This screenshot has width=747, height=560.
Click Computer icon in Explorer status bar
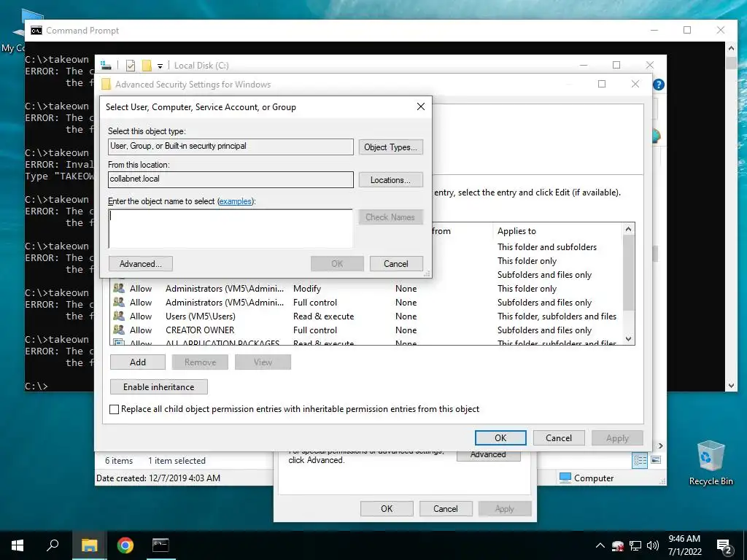tap(565, 478)
